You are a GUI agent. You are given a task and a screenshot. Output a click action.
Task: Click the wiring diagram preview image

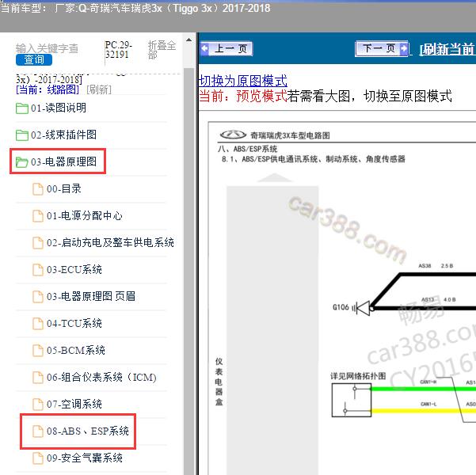pos(342,298)
